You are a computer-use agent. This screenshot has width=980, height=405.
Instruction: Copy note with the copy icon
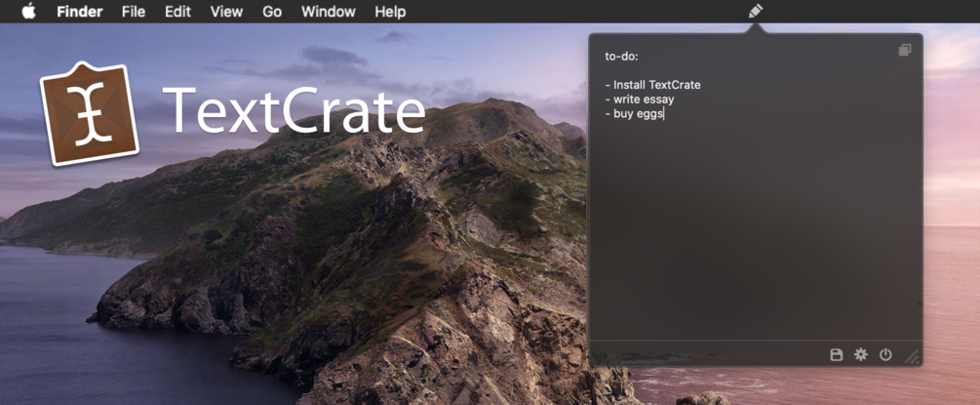[x=904, y=50]
